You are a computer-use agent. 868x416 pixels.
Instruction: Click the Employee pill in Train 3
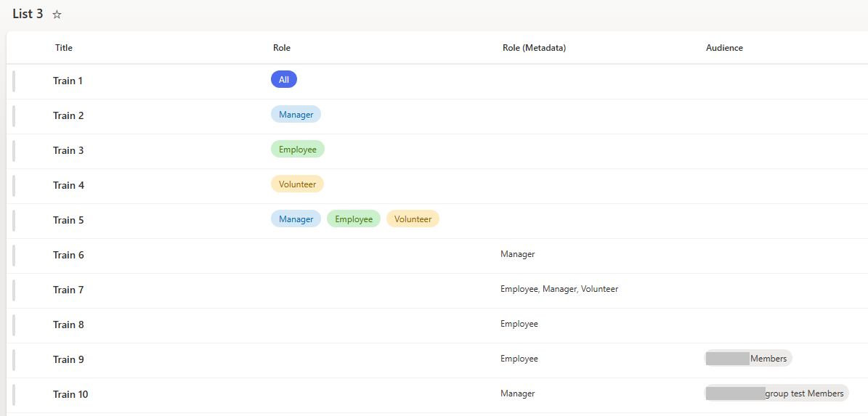point(298,150)
